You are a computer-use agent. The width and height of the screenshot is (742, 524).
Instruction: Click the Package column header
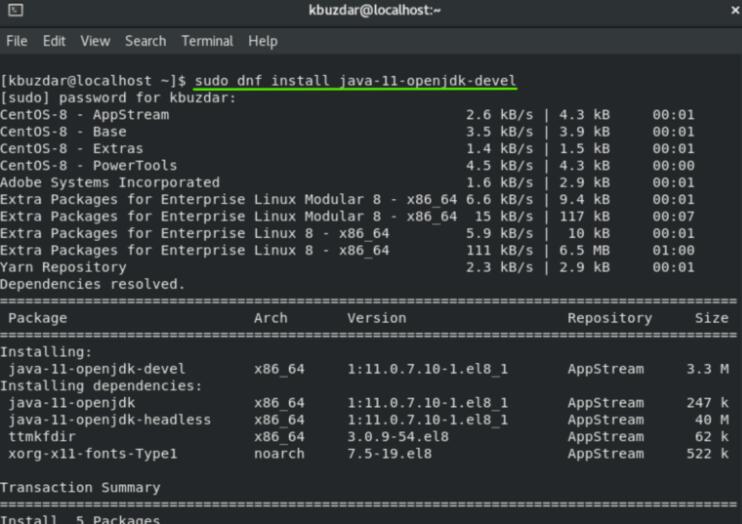(37, 318)
